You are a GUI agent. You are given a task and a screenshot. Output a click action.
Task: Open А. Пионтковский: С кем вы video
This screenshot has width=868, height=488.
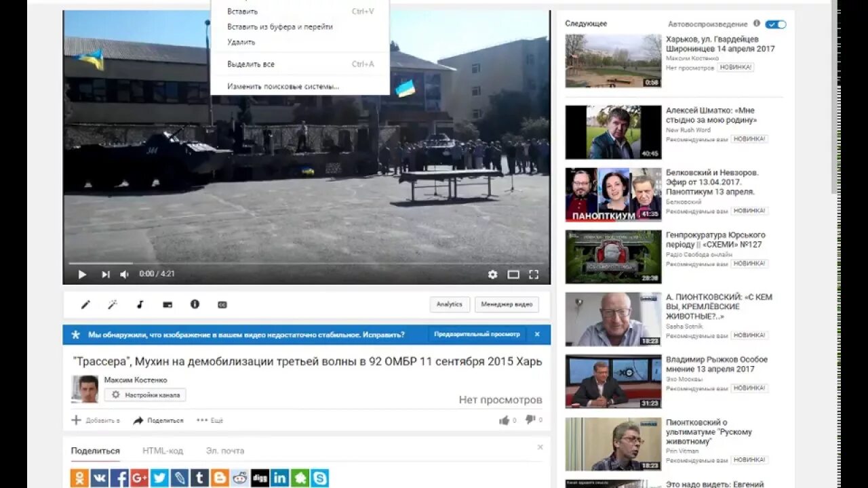pos(719,306)
